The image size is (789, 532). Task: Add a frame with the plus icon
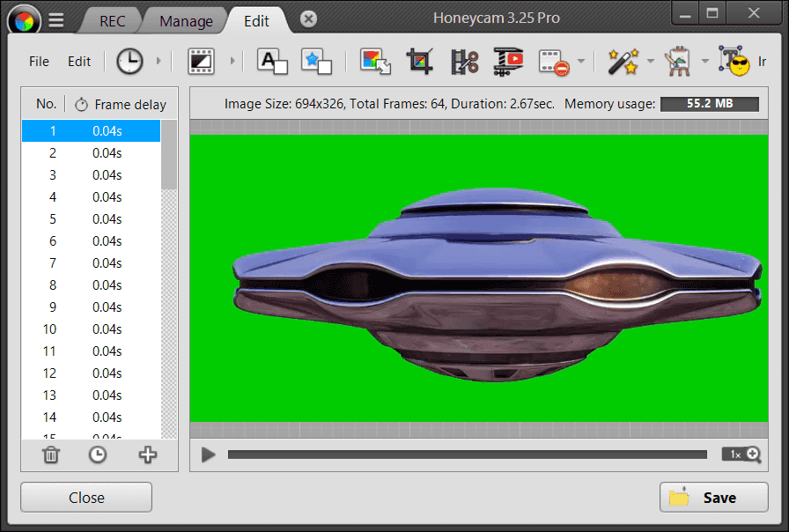[147, 454]
